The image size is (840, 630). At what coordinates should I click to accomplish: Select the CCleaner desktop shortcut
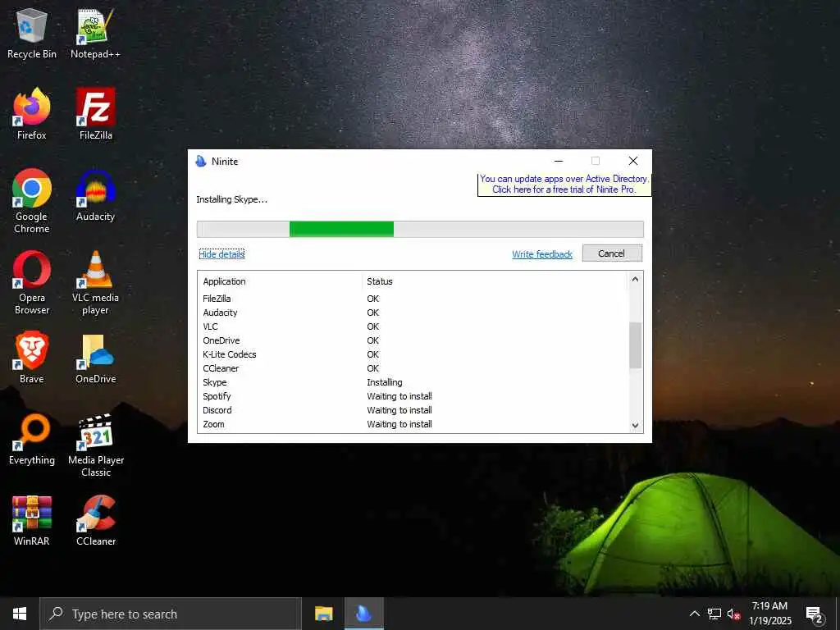[95, 521]
